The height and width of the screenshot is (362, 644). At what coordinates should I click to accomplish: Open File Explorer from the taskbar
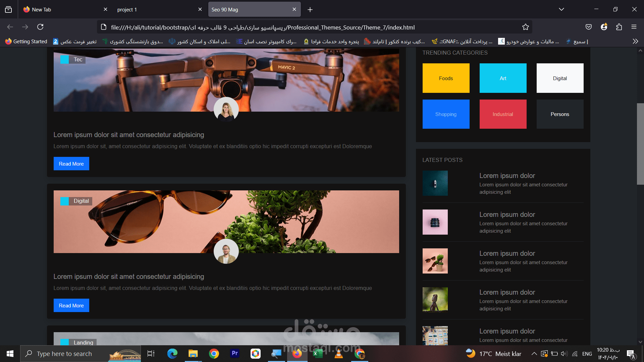point(193,354)
